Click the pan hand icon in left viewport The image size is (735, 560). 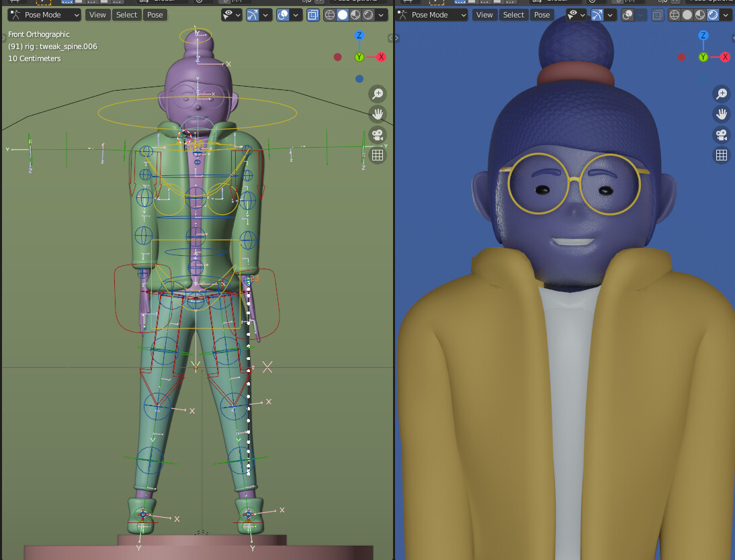[x=378, y=114]
